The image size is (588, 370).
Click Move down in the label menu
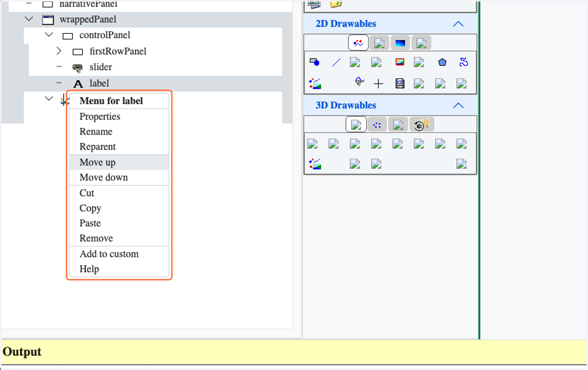[x=119, y=177]
